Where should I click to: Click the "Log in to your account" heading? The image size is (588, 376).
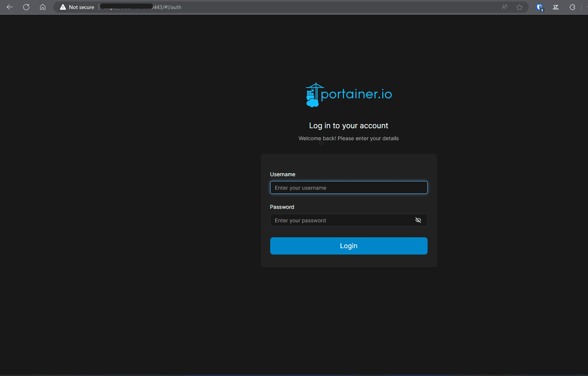click(x=349, y=126)
